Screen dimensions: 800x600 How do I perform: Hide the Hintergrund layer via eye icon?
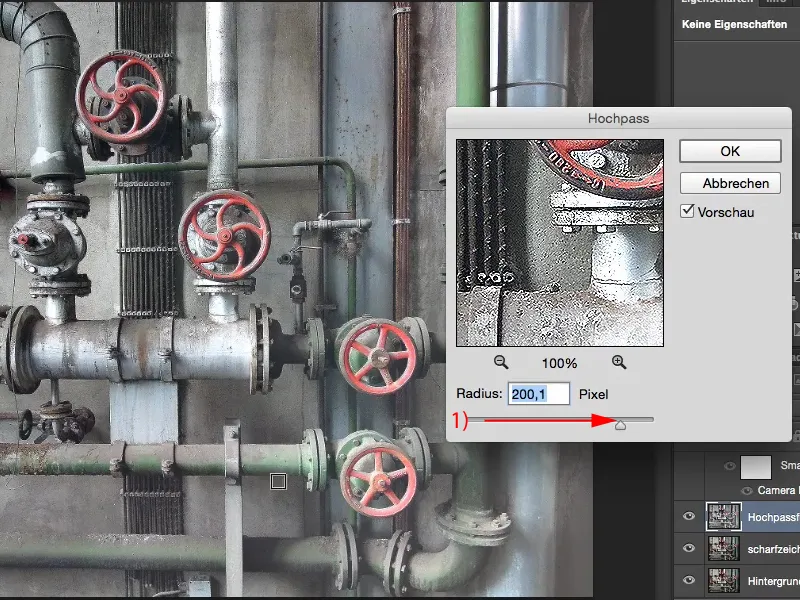689,580
